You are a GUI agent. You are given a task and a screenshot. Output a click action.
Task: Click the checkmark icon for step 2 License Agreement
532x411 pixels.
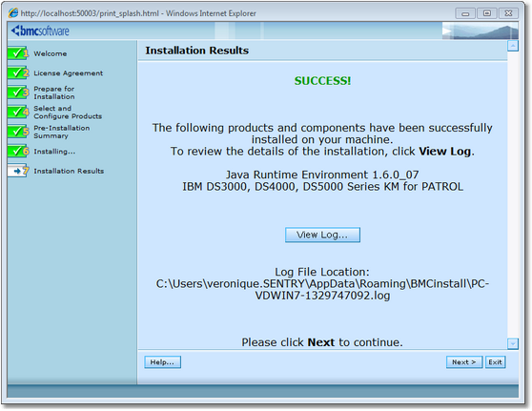tap(18, 73)
